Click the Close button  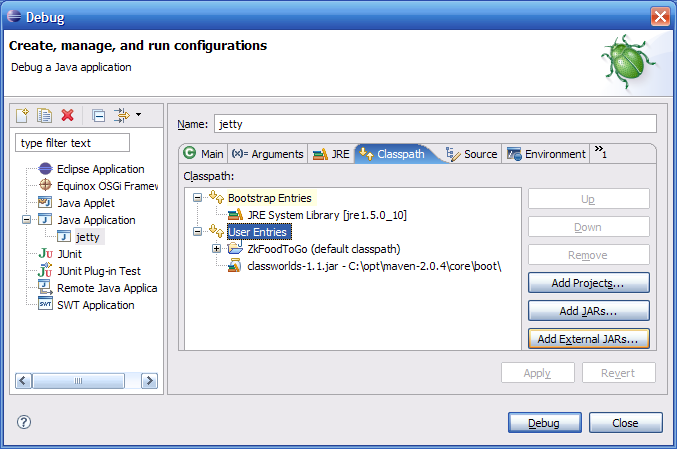pyautogui.click(x=626, y=423)
